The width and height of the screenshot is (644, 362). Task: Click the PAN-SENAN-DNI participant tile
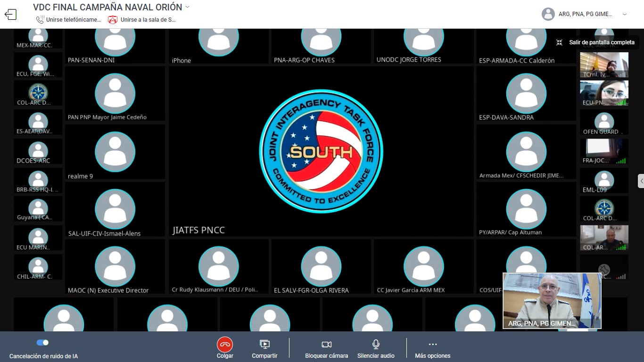click(x=115, y=46)
